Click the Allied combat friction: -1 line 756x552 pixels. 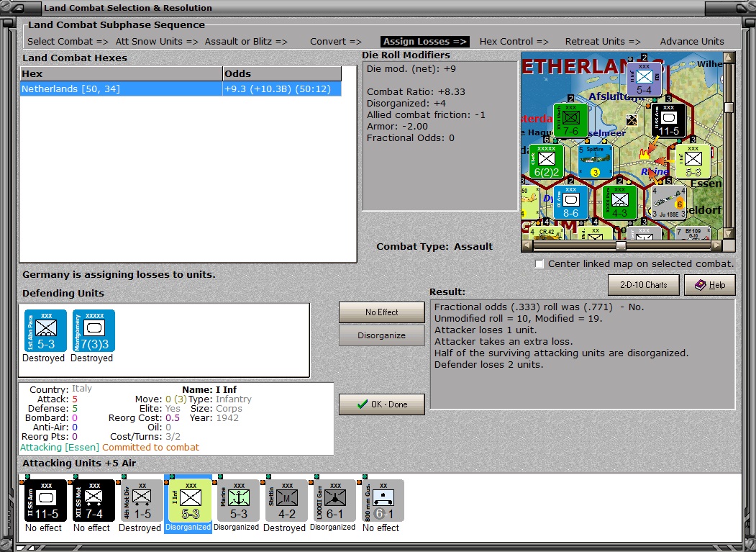pyautogui.click(x=426, y=115)
